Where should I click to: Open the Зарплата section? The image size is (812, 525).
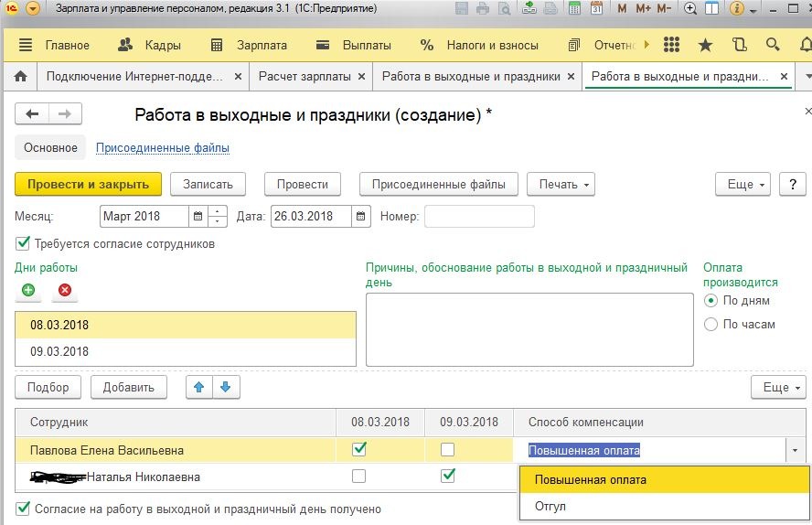(x=249, y=46)
